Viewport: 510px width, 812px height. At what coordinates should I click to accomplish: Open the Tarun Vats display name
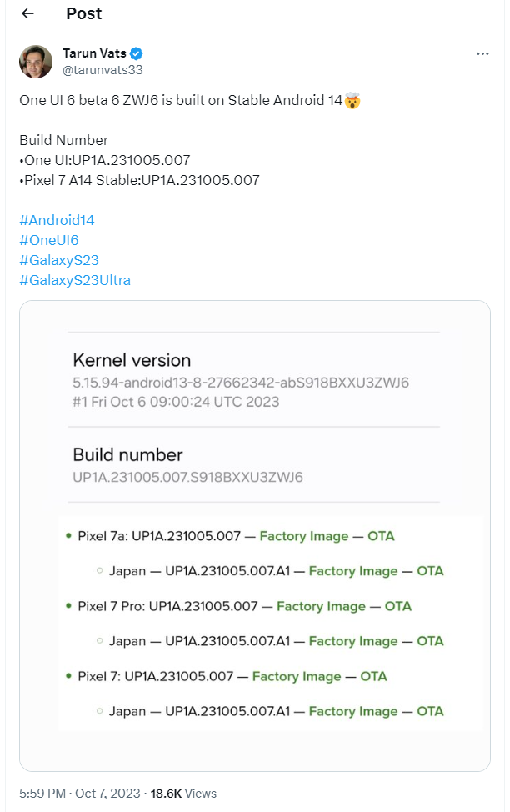[94, 53]
